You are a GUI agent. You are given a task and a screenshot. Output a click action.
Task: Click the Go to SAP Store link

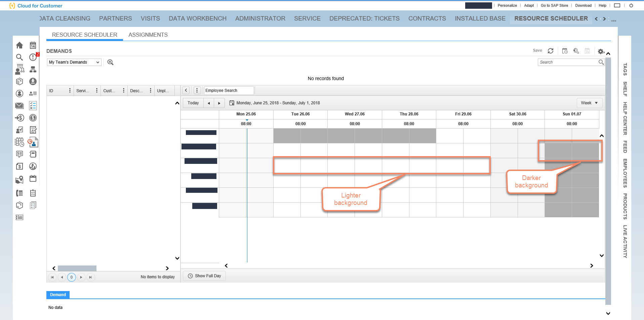click(x=554, y=5)
